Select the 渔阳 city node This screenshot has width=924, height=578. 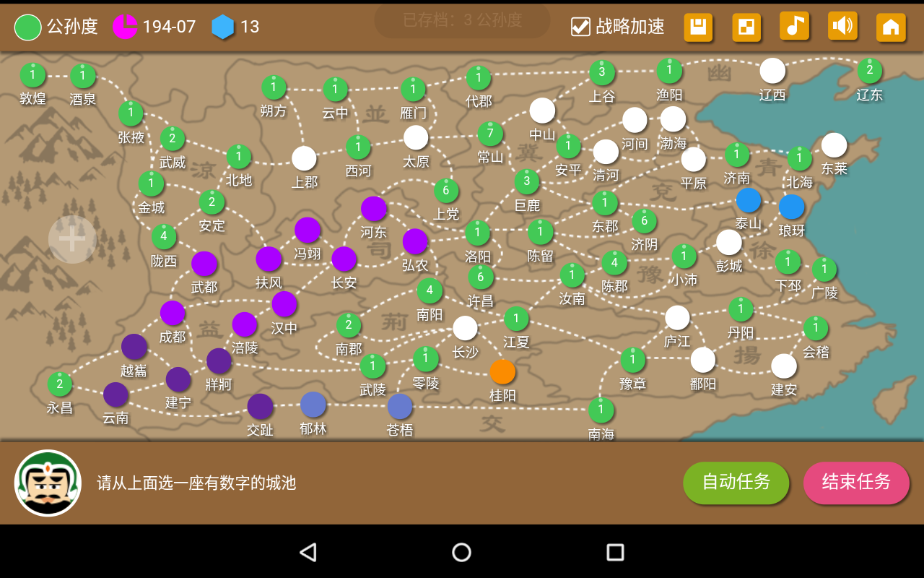pyautogui.click(x=669, y=71)
